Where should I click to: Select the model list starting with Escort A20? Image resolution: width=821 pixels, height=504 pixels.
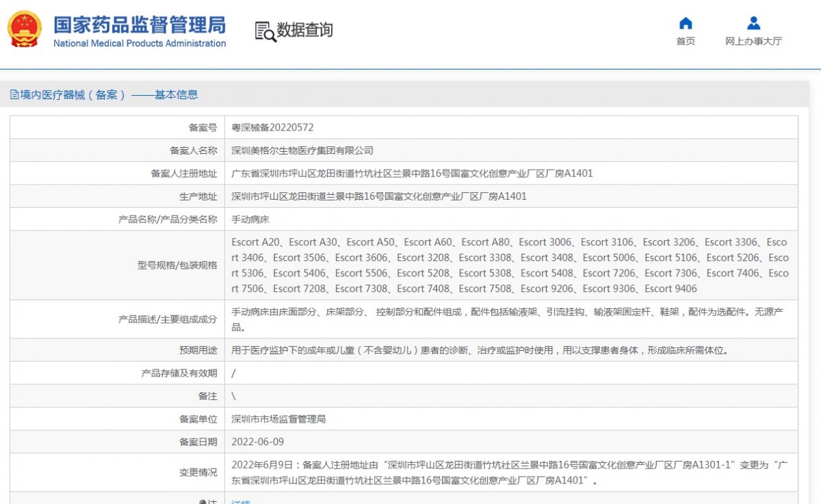click(510, 265)
